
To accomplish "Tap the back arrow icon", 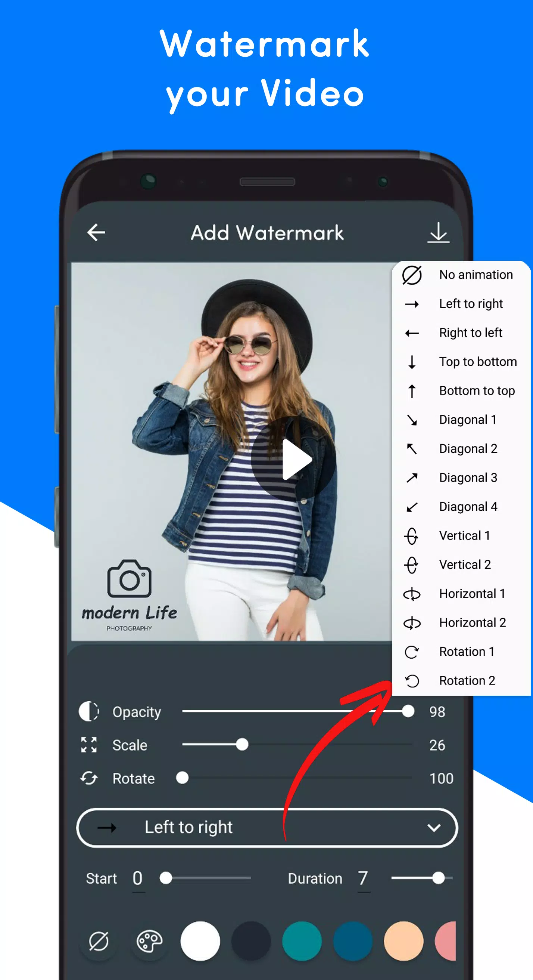I will 96,233.
